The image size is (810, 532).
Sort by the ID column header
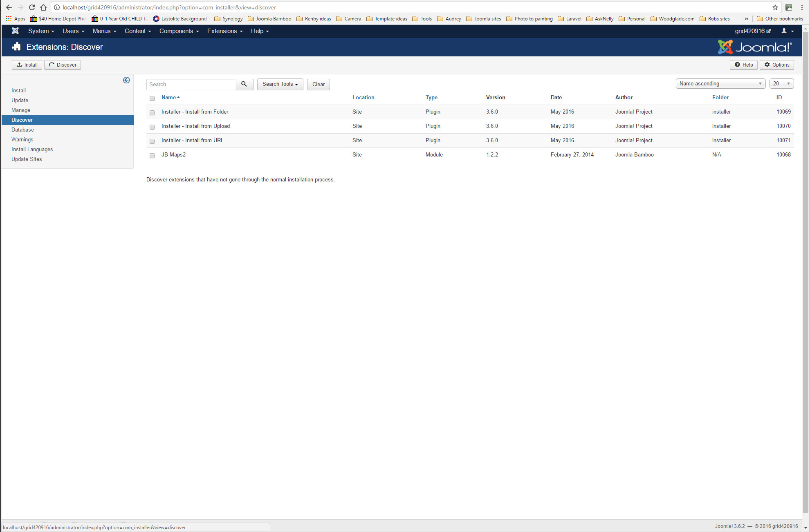779,97
